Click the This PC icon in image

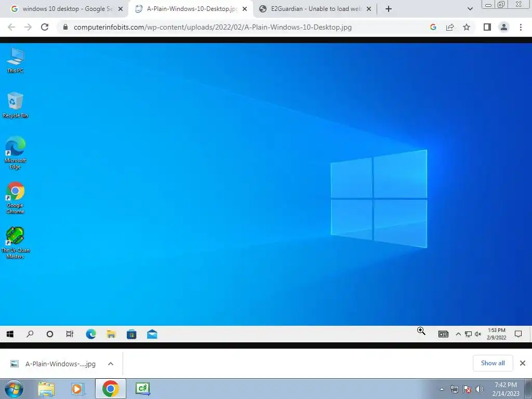pyautogui.click(x=15, y=60)
